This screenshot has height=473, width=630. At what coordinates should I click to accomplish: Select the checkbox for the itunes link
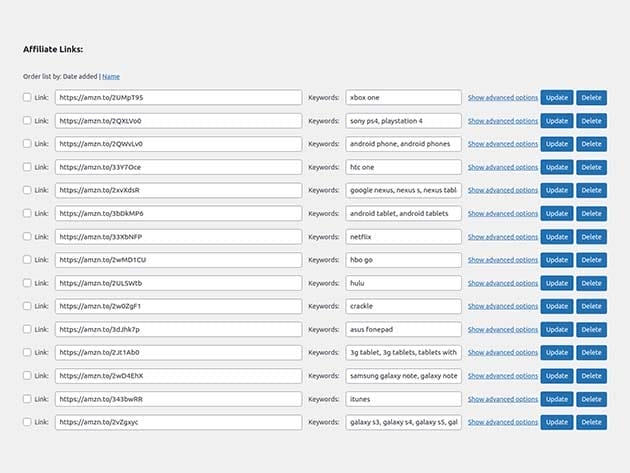point(27,399)
